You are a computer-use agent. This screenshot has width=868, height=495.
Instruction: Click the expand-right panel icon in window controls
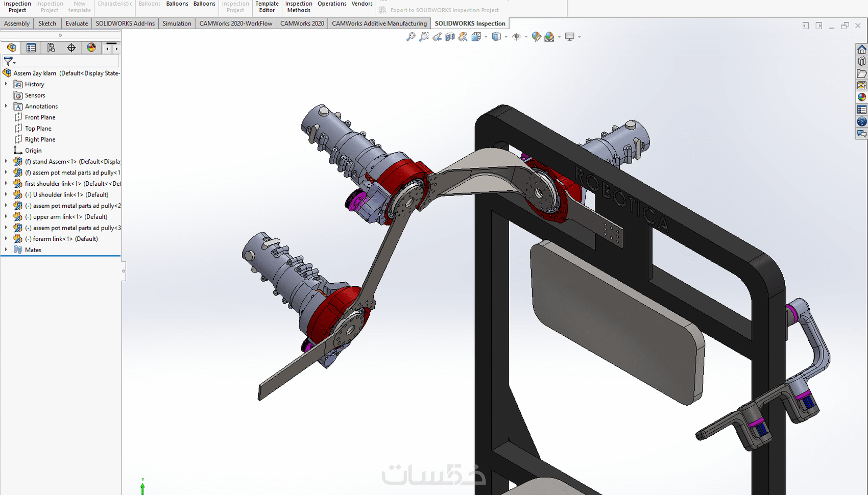coord(819,26)
